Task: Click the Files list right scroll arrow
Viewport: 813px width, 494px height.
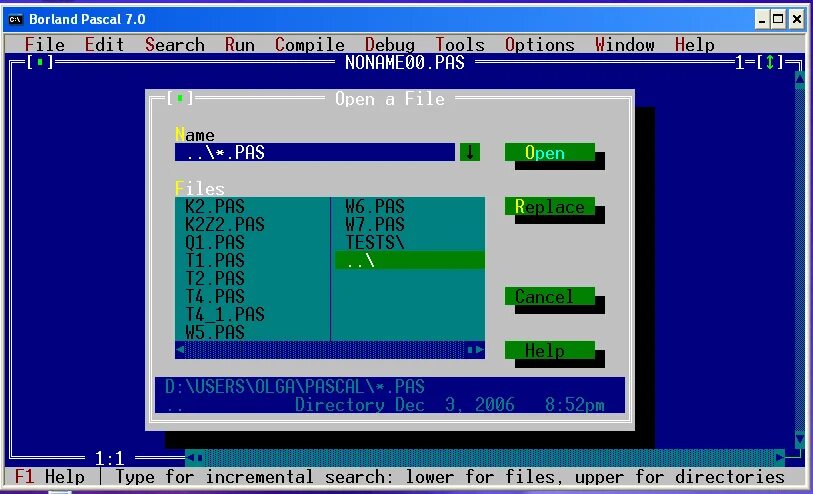Action: coord(480,350)
